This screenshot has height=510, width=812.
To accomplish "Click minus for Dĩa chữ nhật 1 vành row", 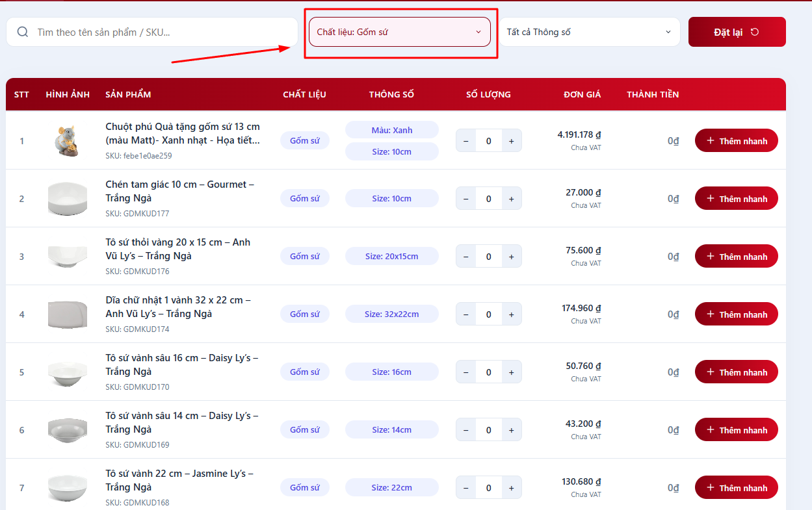I will tap(466, 314).
